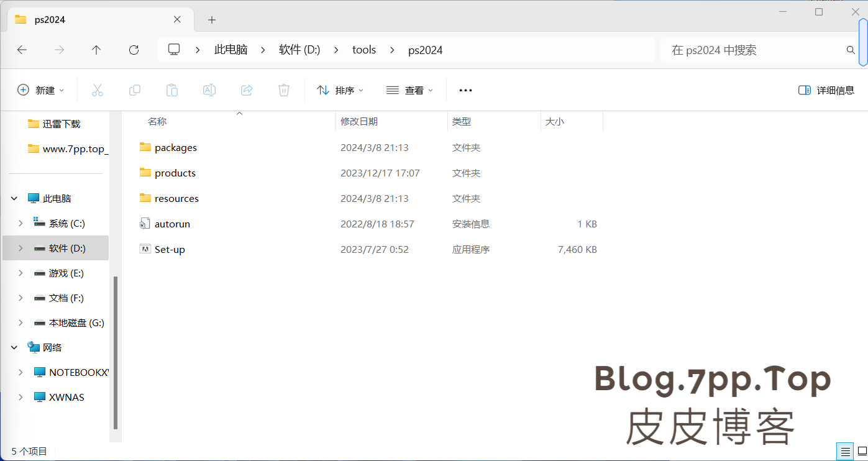The width and height of the screenshot is (868, 461).
Task: Click the monitor icon in address bar
Action: click(174, 50)
